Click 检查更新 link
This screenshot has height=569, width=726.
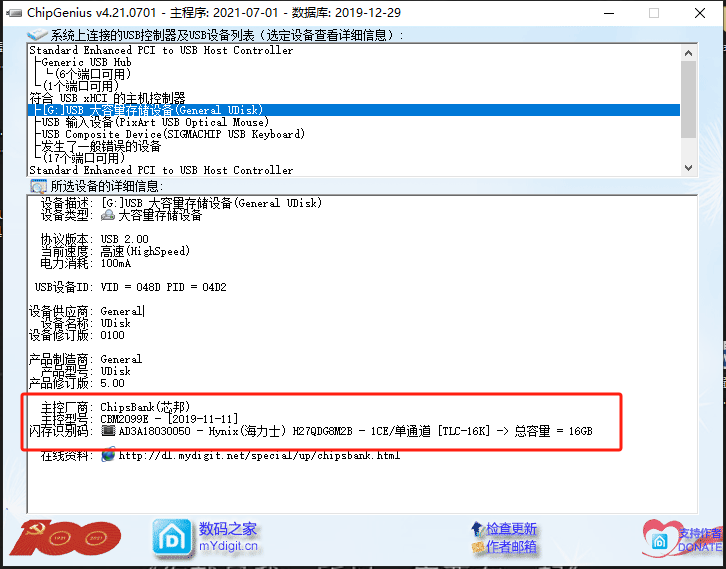pos(511,529)
